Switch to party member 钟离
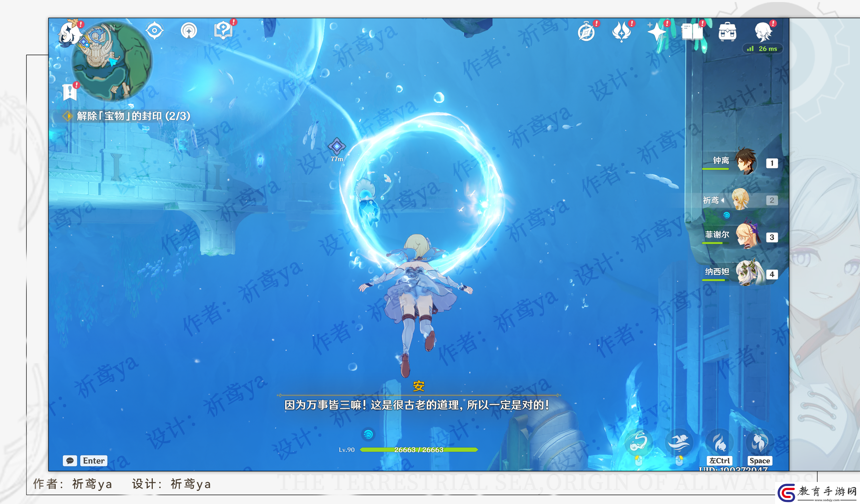This screenshot has height=504, width=860. tap(746, 161)
